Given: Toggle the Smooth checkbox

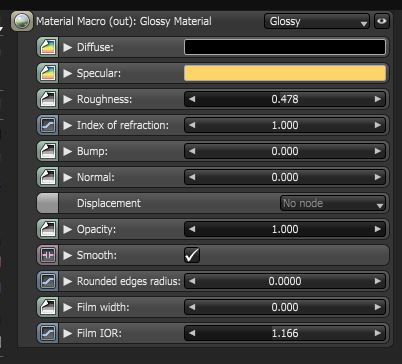Looking at the screenshot, I should [x=192, y=255].
